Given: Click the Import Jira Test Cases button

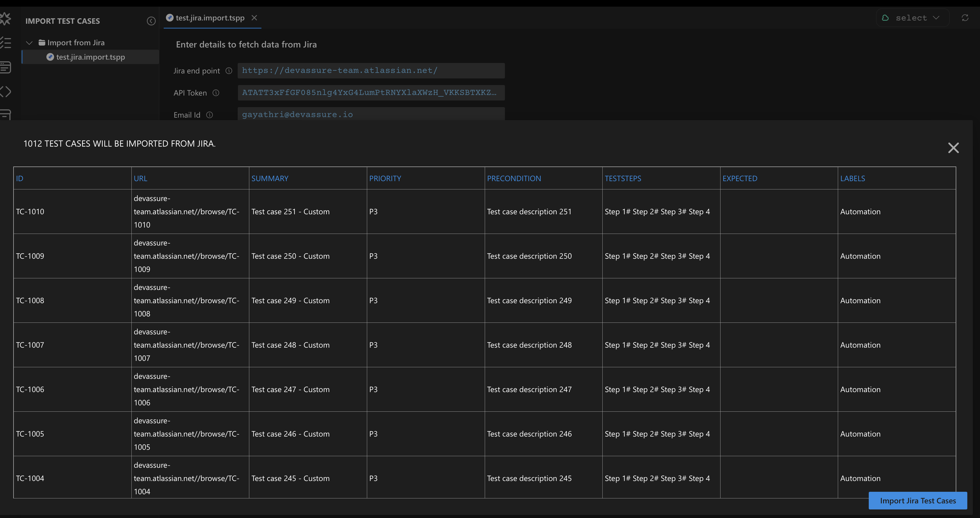Looking at the screenshot, I should click(x=917, y=501).
